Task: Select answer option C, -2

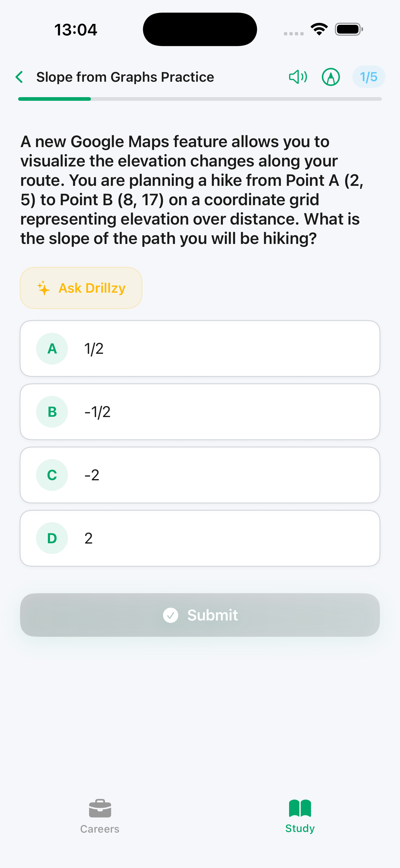Action: click(200, 475)
